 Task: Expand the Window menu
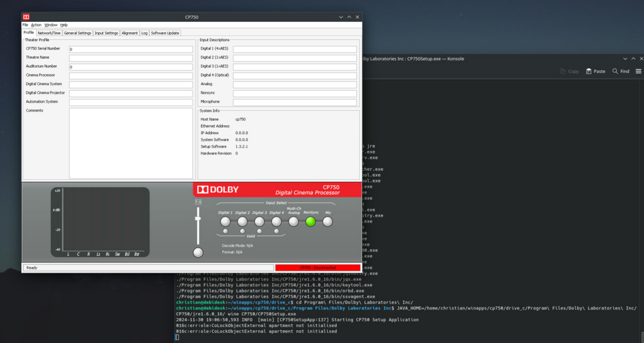pos(51,25)
